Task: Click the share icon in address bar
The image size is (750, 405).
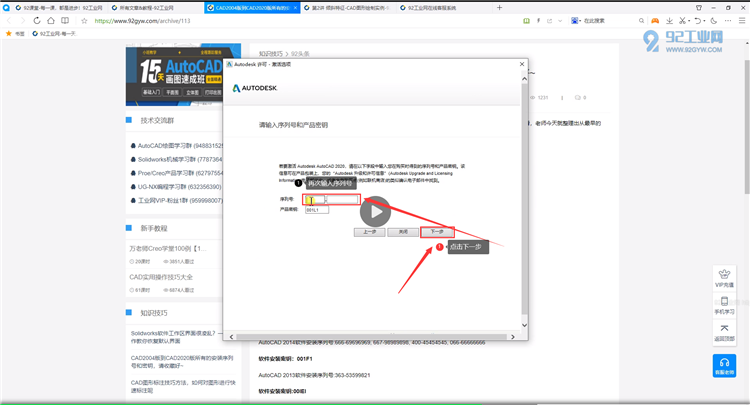Action: pos(550,21)
